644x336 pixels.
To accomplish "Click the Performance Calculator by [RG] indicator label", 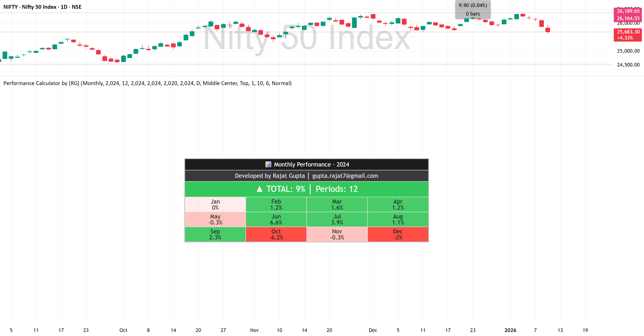I will (147, 83).
